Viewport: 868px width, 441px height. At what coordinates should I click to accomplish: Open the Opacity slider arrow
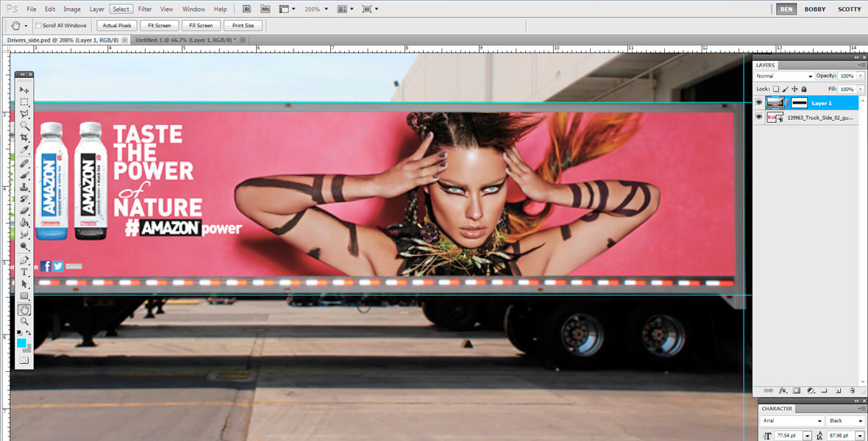860,76
